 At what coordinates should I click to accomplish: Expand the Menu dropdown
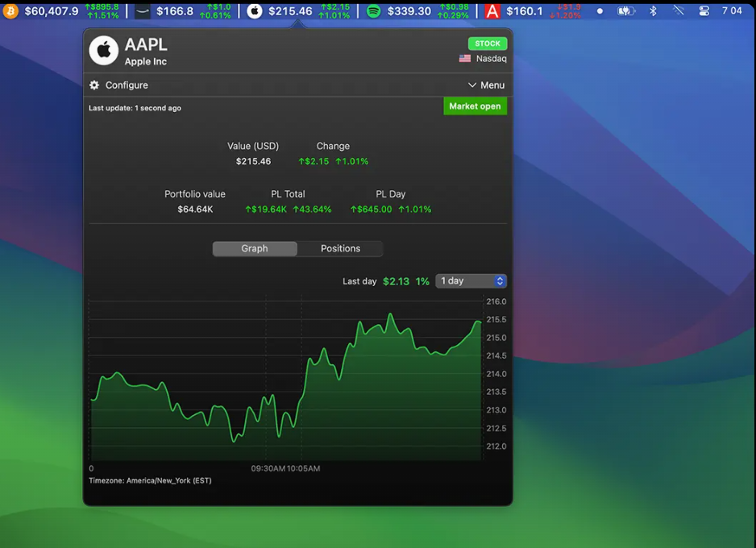point(486,85)
